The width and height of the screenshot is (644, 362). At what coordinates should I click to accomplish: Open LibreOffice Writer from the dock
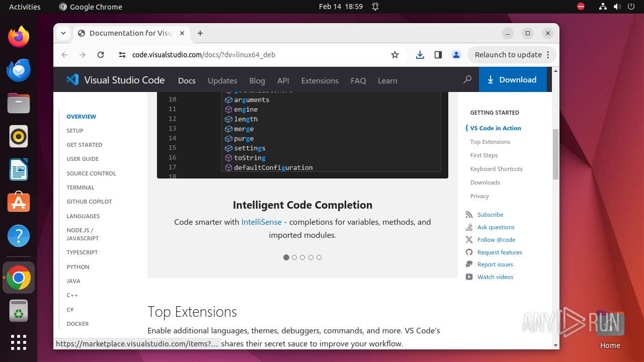[x=19, y=169]
